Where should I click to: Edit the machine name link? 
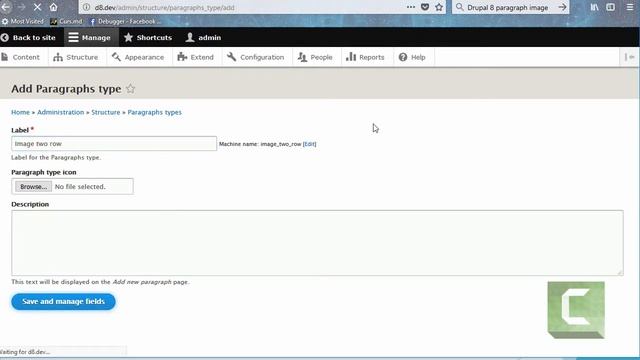click(x=309, y=144)
